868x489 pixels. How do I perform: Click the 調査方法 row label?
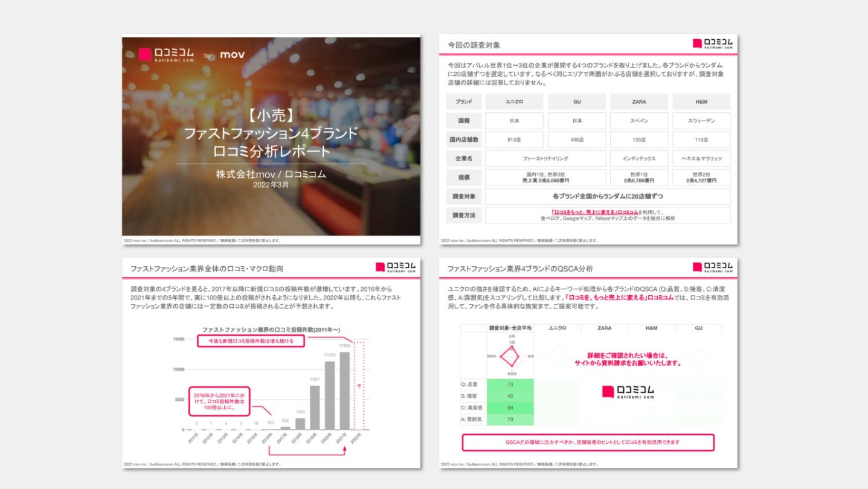(464, 216)
